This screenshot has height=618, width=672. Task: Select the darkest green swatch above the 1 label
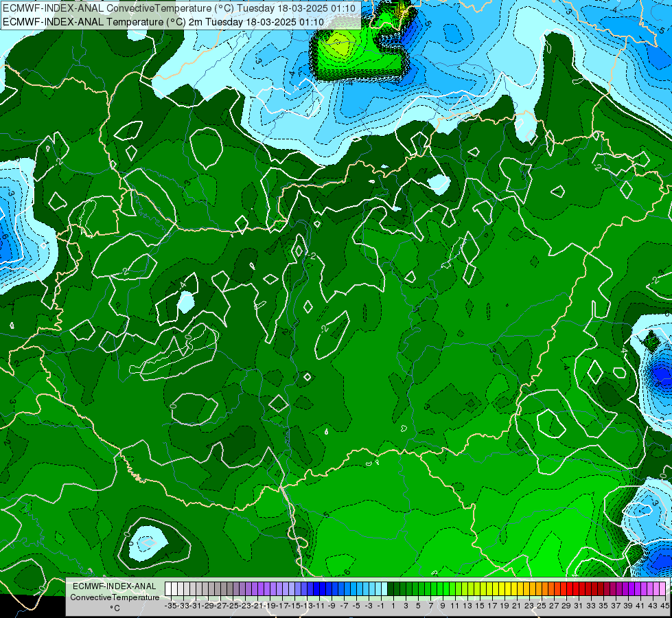[391, 589]
